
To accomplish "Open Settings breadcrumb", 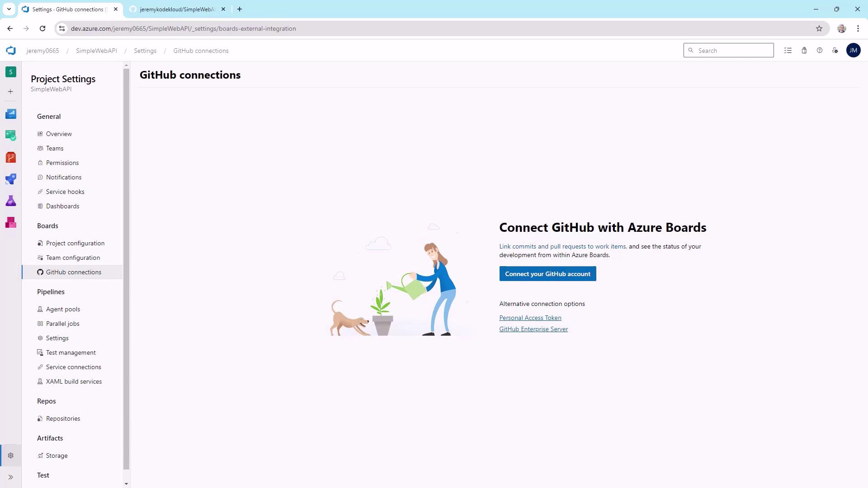I will pyautogui.click(x=145, y=51).
